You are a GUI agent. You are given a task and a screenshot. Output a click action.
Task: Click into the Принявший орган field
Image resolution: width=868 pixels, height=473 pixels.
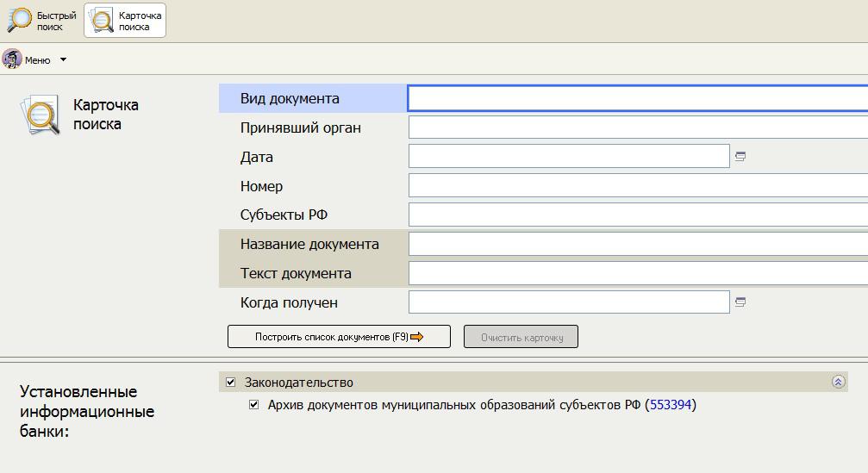point(637,128)
